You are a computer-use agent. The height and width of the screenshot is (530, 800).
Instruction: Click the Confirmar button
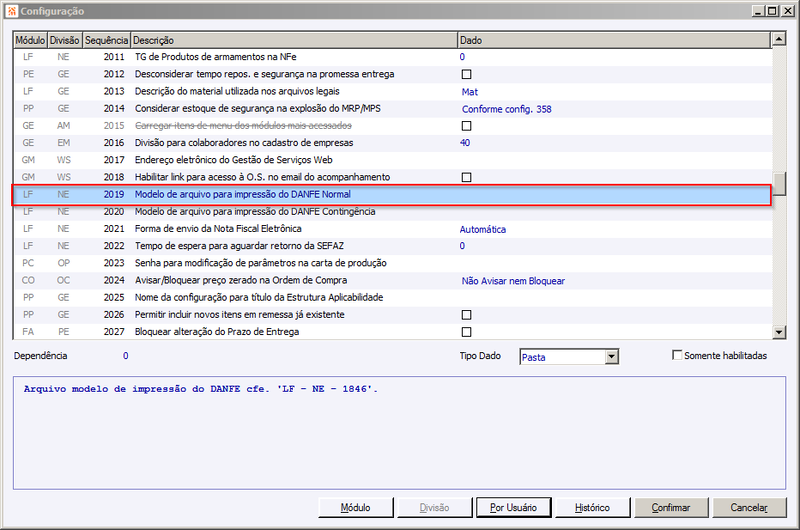[x=671, y=508]
